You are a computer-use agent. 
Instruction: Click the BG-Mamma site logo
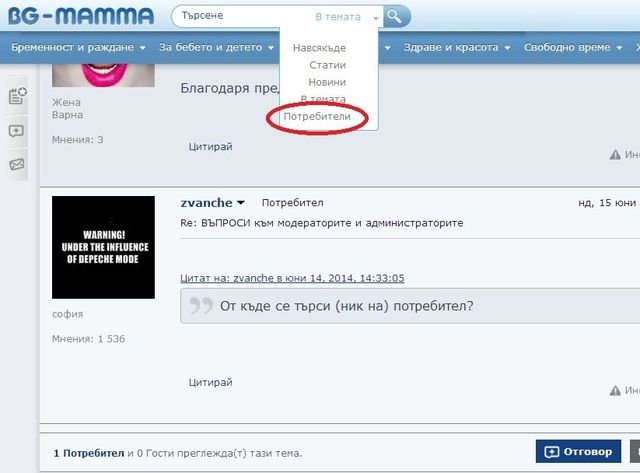pos(80,16)
